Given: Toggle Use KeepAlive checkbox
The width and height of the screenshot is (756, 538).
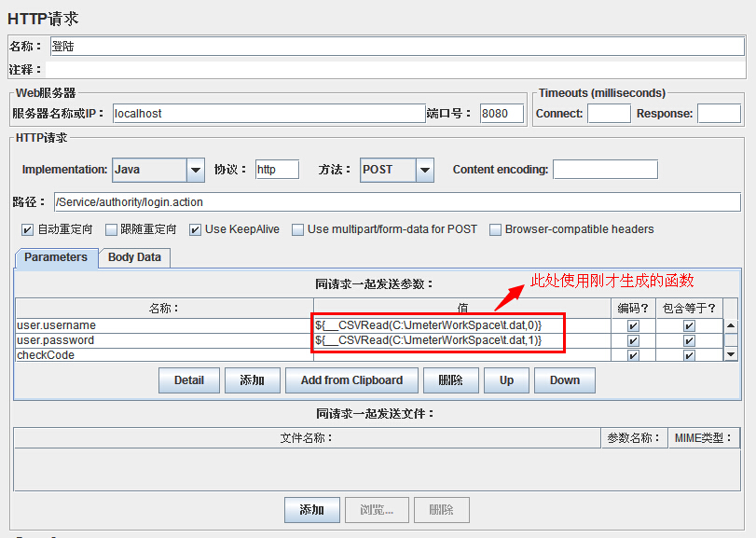Looking at the screenshot, I should point(195,230).
